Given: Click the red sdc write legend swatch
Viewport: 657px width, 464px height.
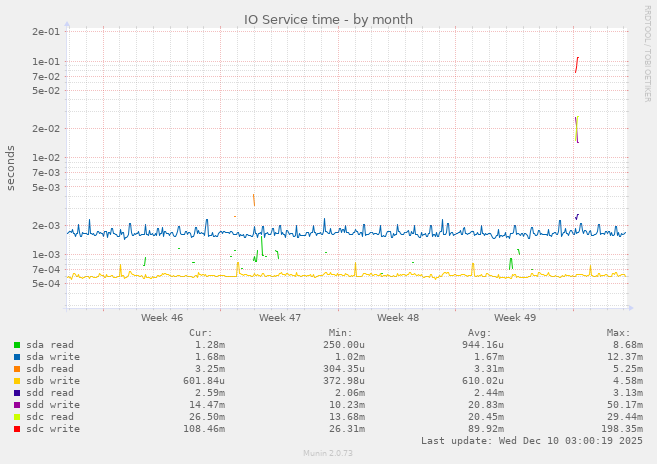Looking at the screenshot, I should point(17,429).
